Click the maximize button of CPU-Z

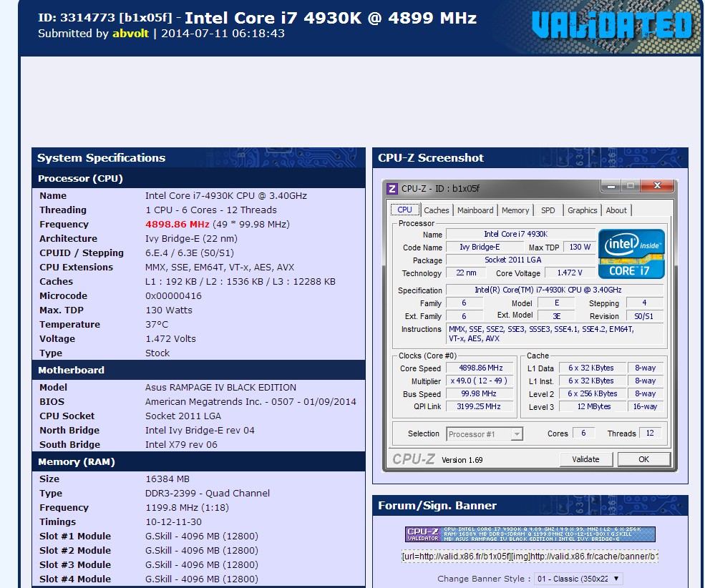click(x=631, y=185)
